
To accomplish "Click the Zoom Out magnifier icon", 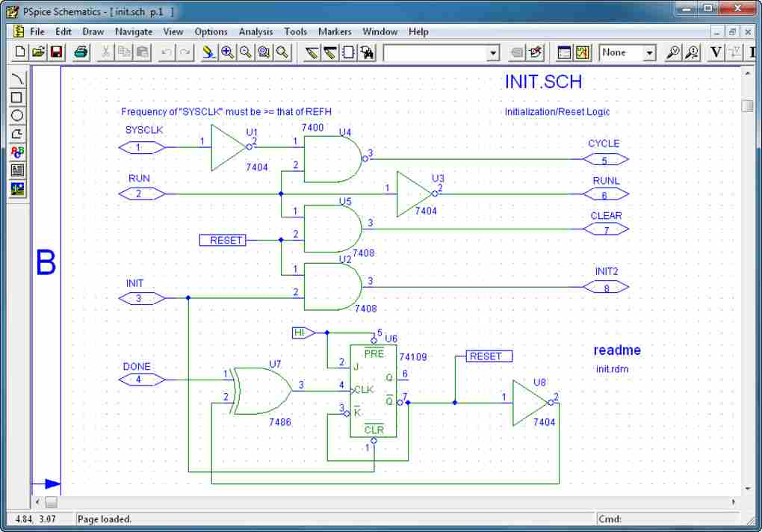I will (246, 52).
